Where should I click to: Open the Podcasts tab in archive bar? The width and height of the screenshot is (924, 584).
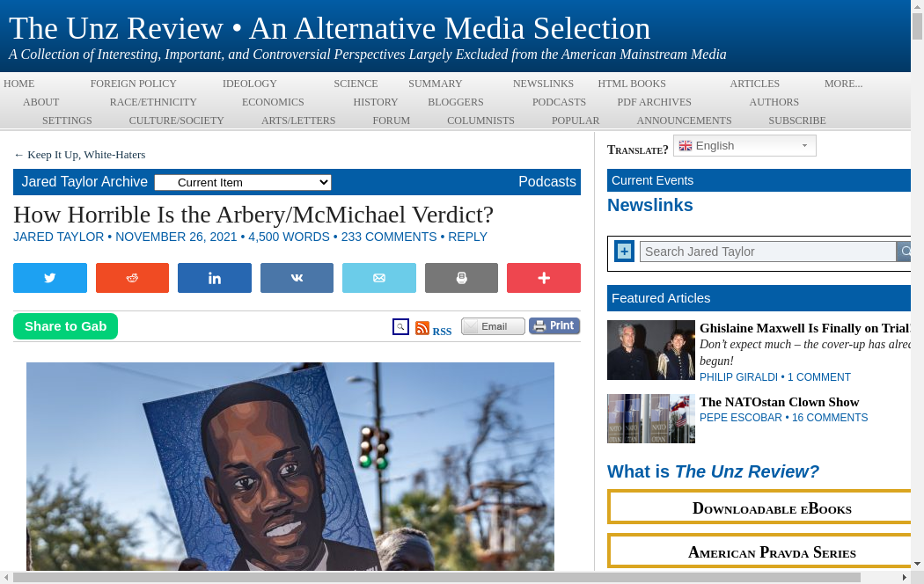pos(546,182)
